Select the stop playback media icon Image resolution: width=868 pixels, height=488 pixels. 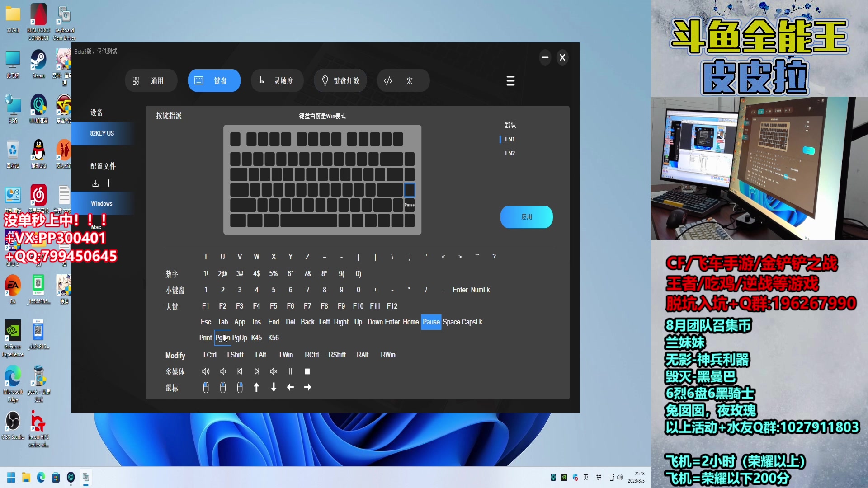click(x=307, y=371)
